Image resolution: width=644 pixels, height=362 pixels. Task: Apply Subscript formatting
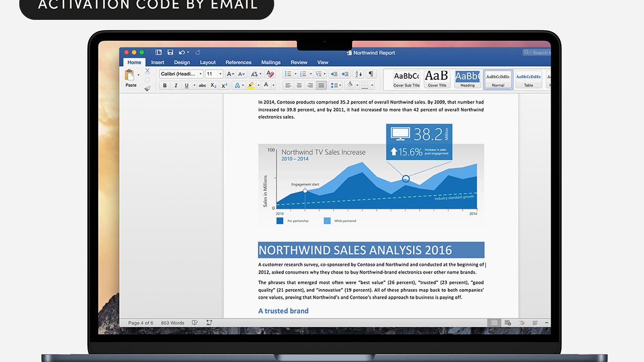[x=214, y=85]
